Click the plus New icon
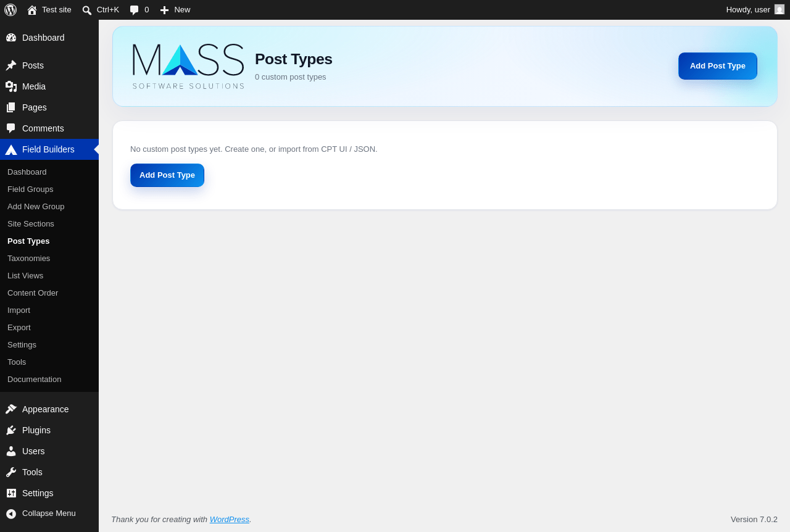 (164, 10)
